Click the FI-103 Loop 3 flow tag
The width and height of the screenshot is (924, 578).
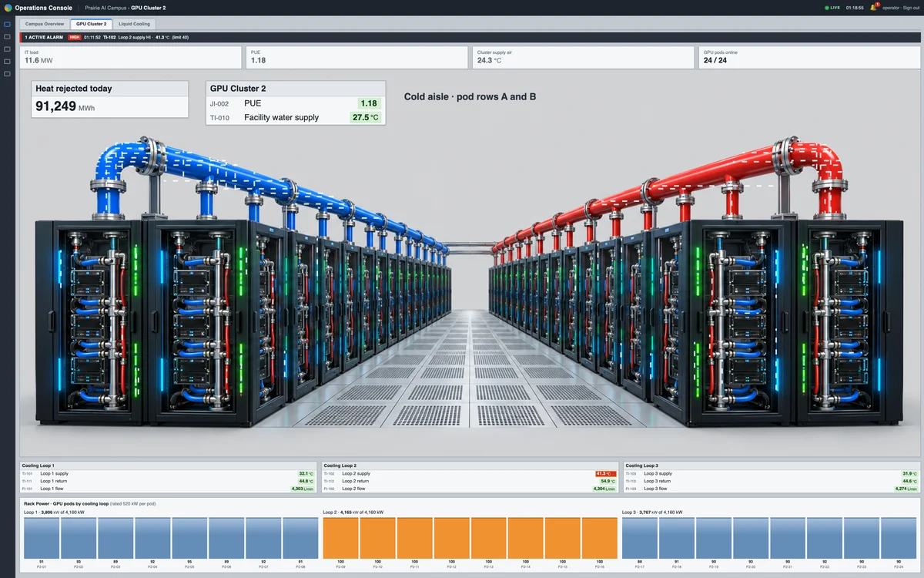coord(632,489)
